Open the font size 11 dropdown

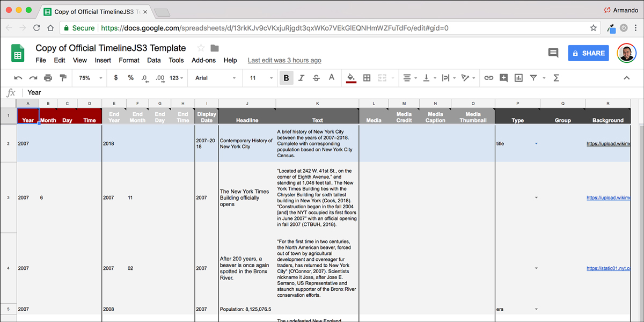coord(260,78)
